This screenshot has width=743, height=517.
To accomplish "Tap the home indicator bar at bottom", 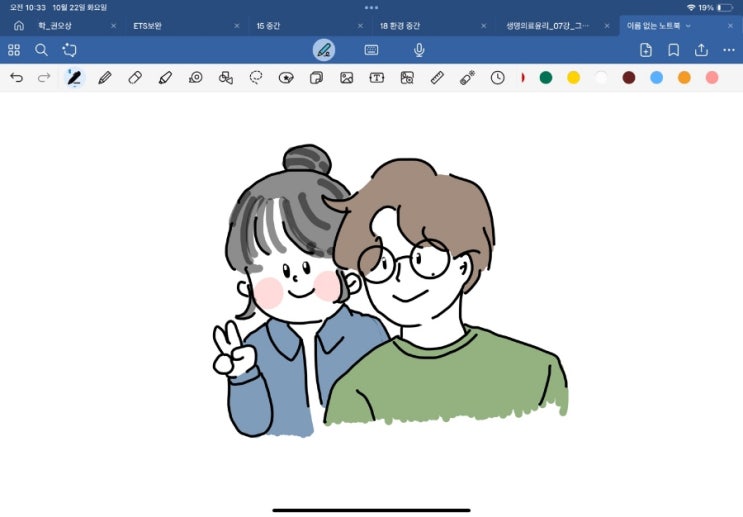I will pos(372,510).
